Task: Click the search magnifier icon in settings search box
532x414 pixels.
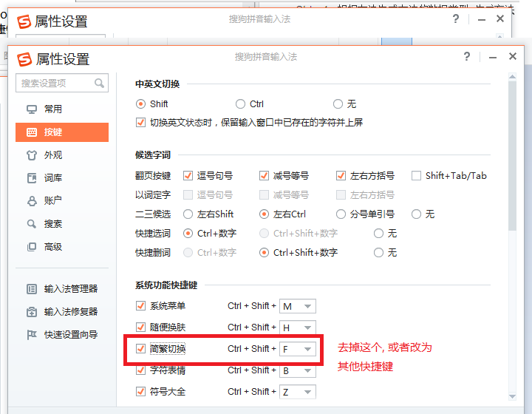Action: tap(99, 83)
